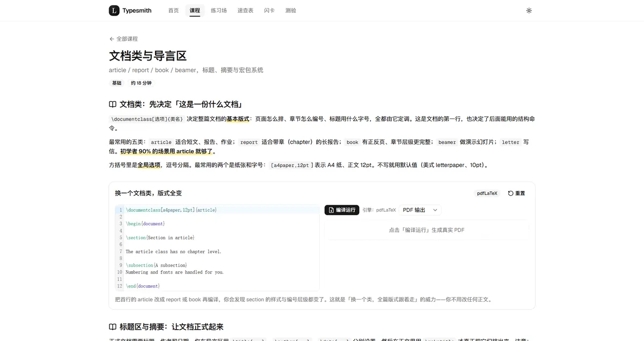
Task: Click the pdfLaTeX engine badge
Action: click(487, 193)
